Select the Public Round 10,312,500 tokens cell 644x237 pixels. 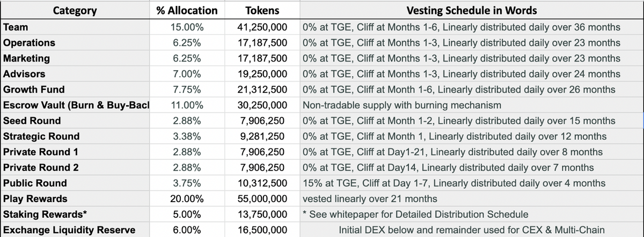click(262, 183)
